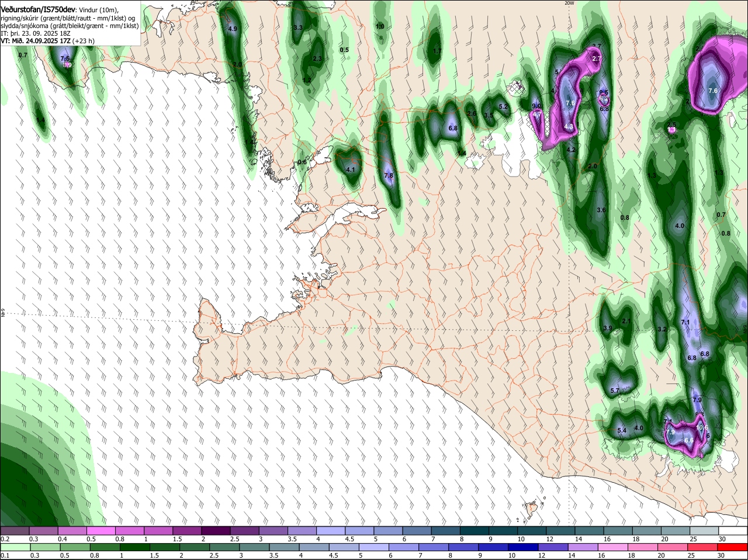This screenshot has height=560, width=748.
Task: Click the light periwinkle snow swatch between 4 and 4.5
Action: (x=332, y=531)
